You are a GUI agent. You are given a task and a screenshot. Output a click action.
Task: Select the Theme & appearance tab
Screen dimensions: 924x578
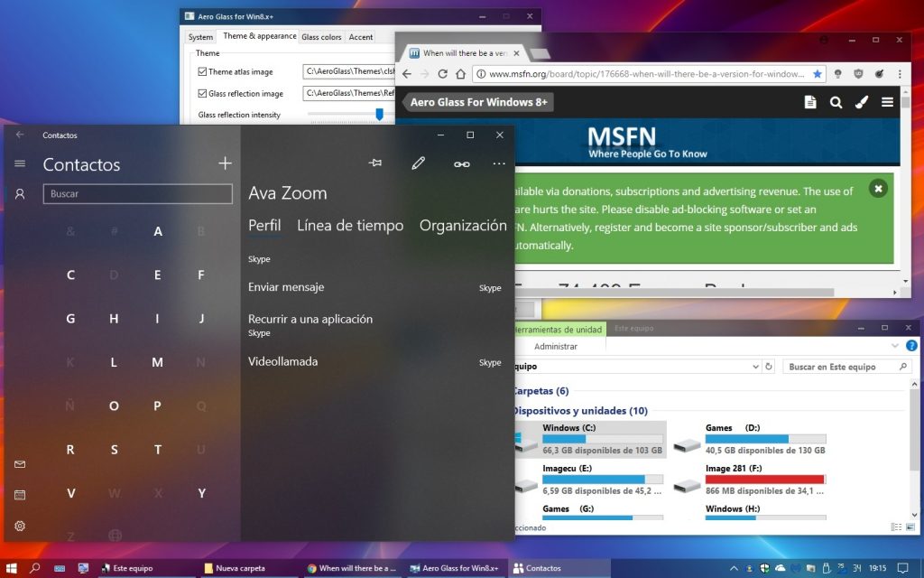(259, 36)
